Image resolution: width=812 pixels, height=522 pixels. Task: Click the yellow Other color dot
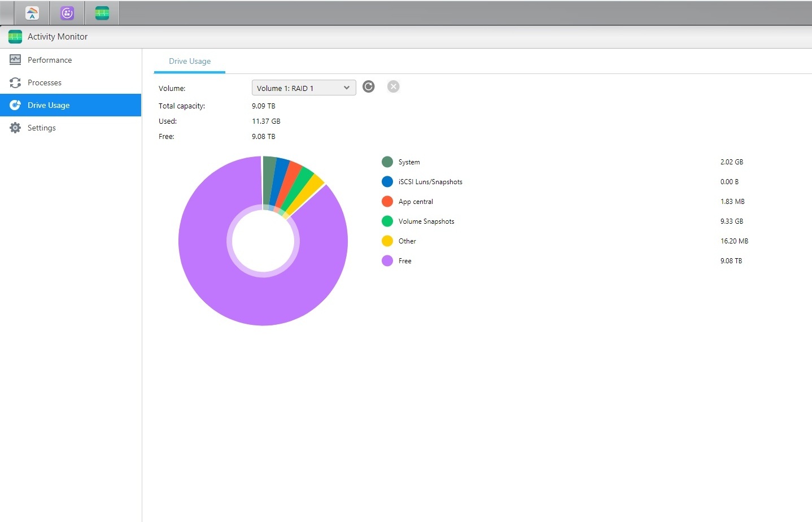pos(387,241)
